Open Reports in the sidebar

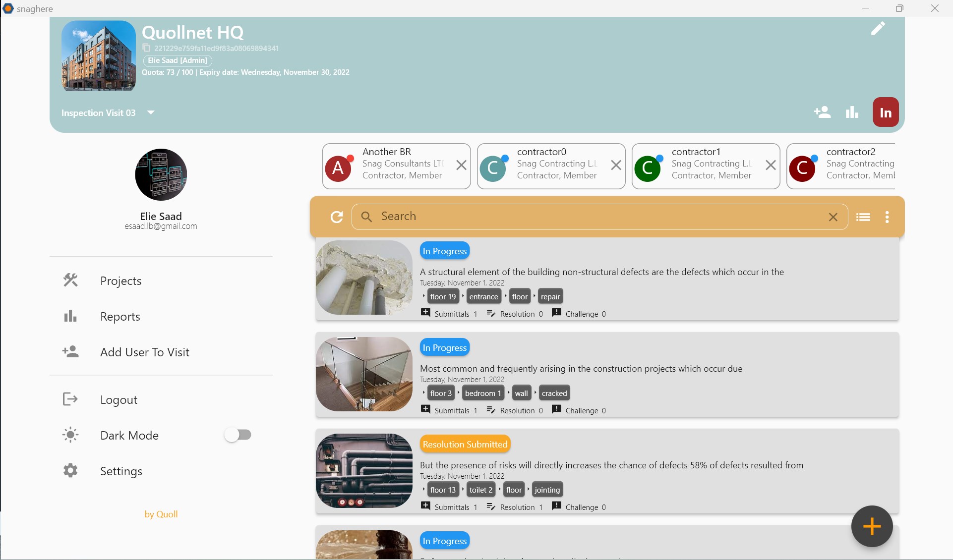[120, 317]
